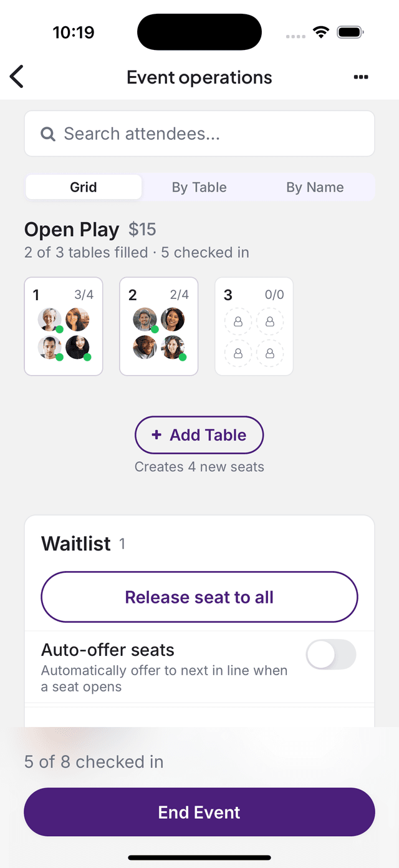Click an attendee avatar on Table 2
This screenshot has width=399, height=868.
pyautogui.click(x=144, y=319)
